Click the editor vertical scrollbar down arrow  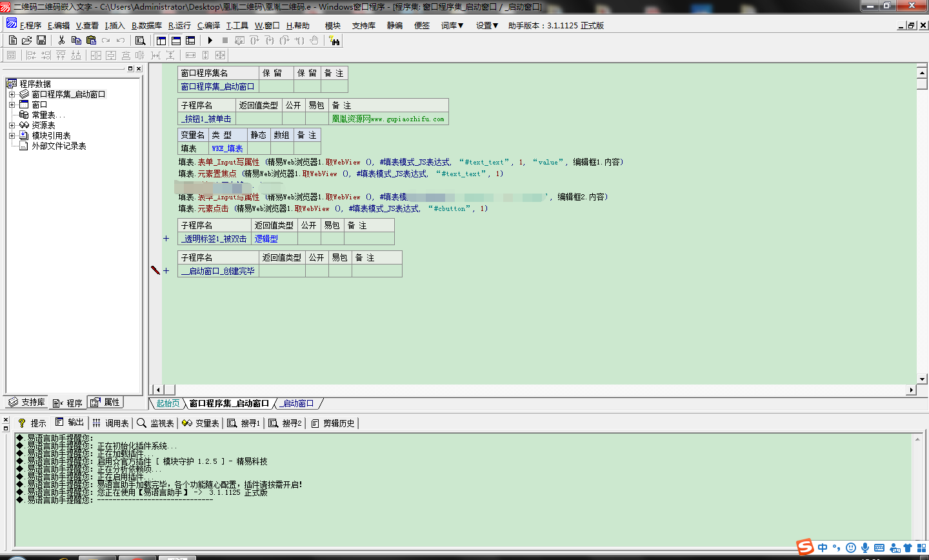click(x=922, y=379)
